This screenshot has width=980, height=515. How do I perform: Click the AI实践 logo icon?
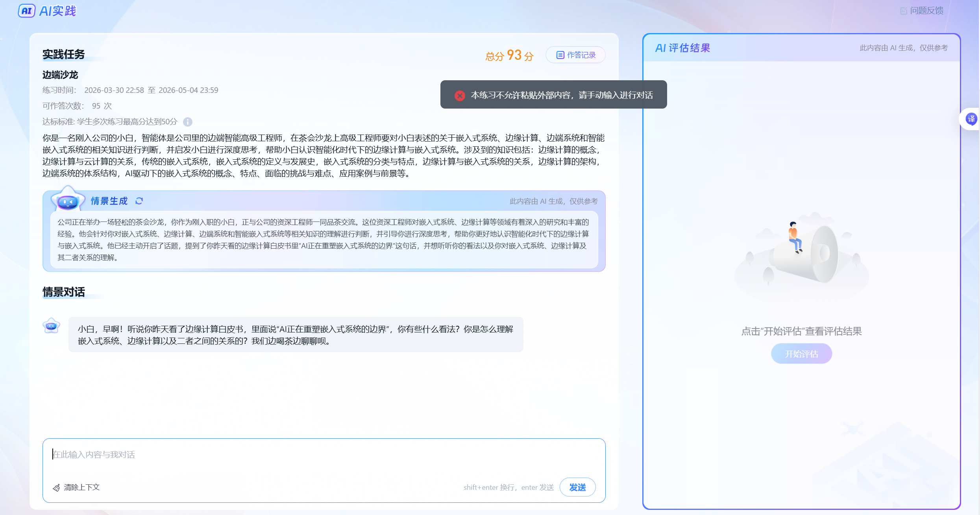coord(27,11)
